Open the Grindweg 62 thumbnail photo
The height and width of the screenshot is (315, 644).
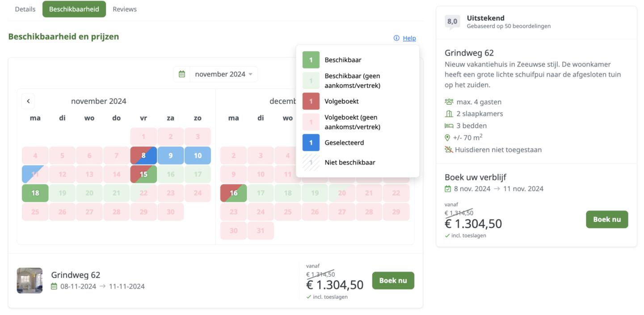point(29,281)
